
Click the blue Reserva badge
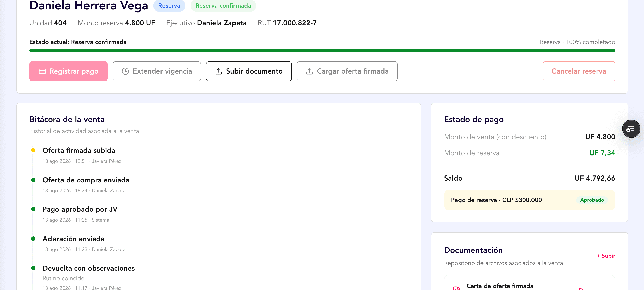point(169,6)
